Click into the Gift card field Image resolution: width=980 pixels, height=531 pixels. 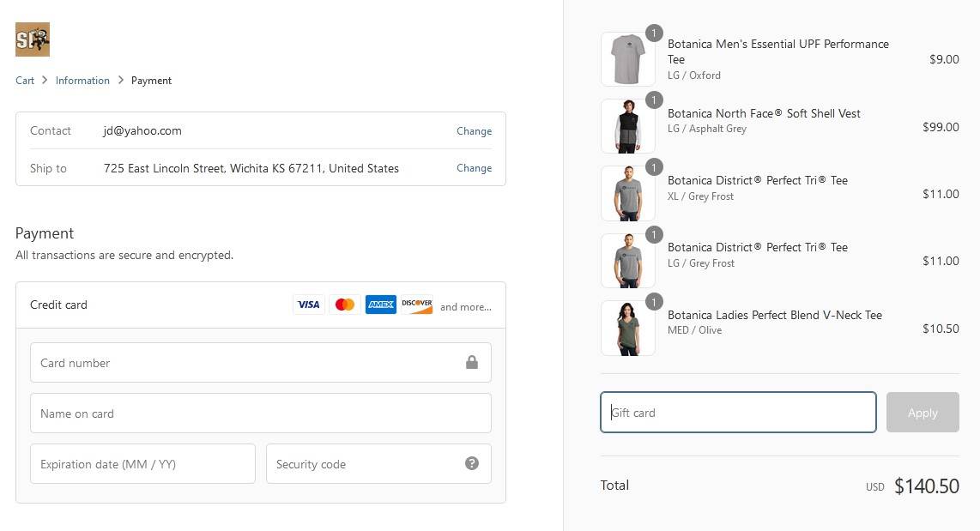point(738,413)
